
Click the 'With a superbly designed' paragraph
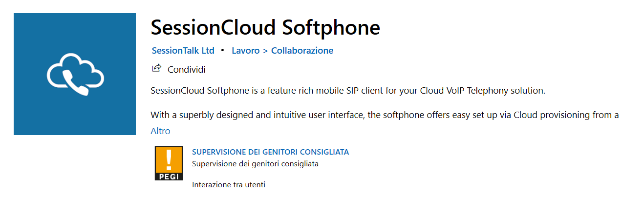tap(385, 116)
